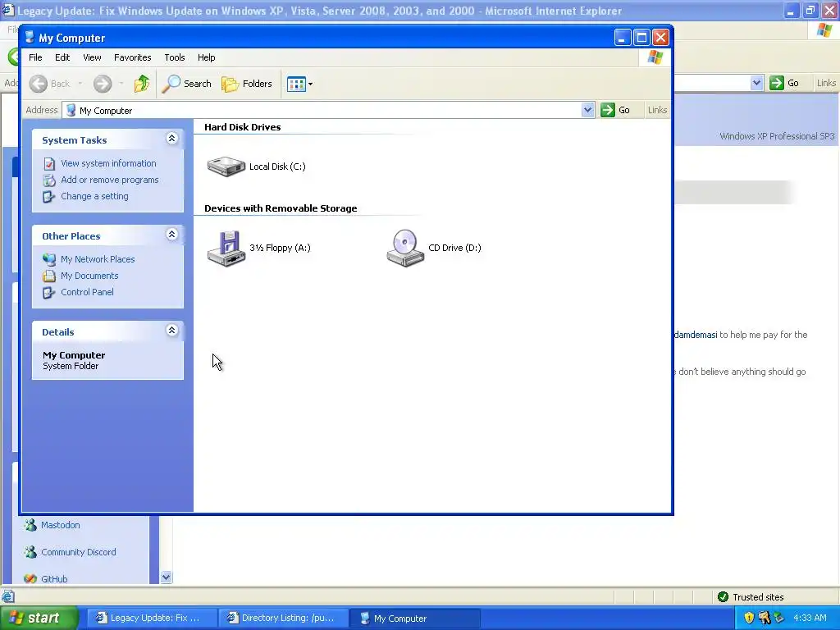Click My Computer taskbar button

[414, 618]
